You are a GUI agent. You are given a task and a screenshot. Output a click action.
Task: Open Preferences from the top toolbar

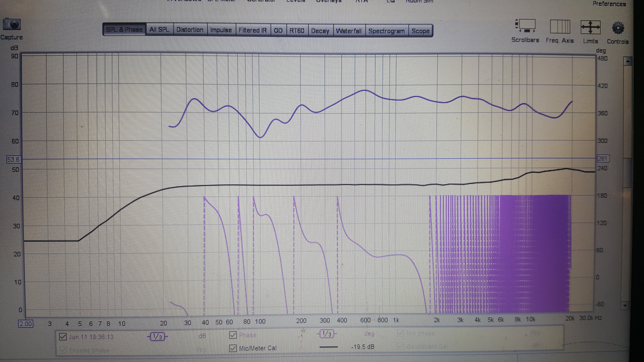[609, 4]
